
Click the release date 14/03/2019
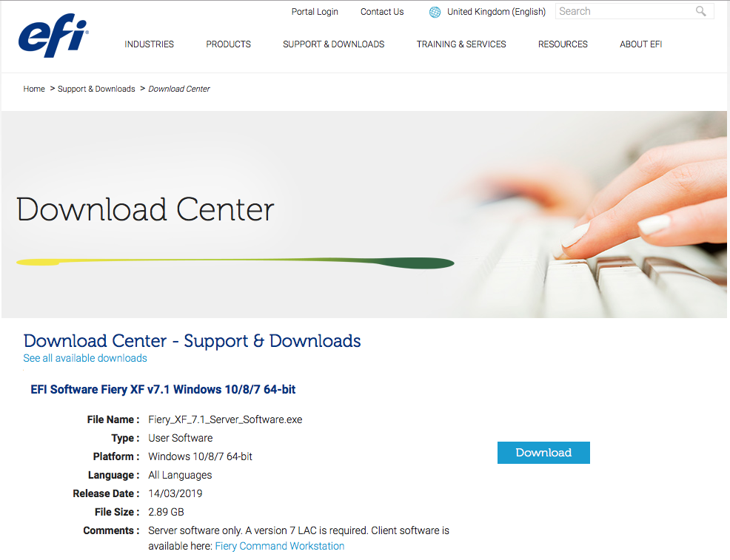[175, 493]
